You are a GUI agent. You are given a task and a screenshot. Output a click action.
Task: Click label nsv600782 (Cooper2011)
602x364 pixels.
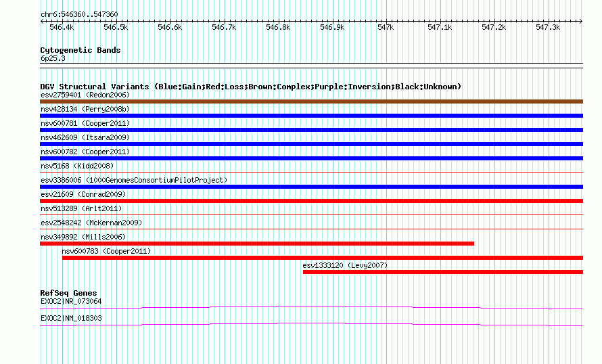(85, 152)
